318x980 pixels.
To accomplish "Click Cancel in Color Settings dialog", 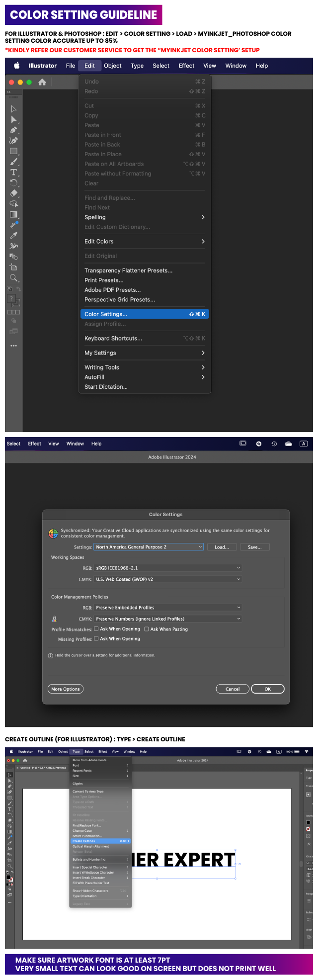I will pyautogui.click(x=233, y=689).
